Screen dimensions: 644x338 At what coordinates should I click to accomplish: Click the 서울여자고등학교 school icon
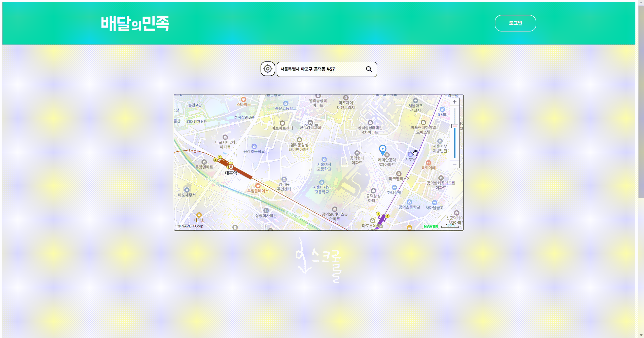point(324,159)
